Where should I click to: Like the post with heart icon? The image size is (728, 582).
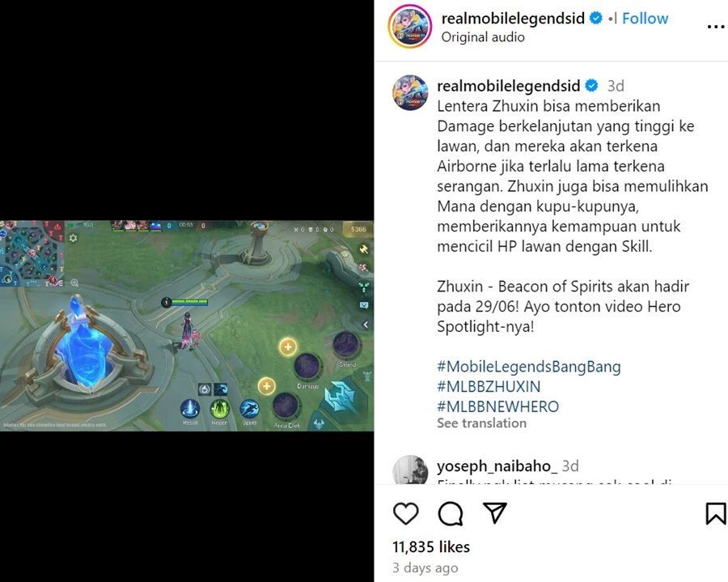(x=406, y=513)
